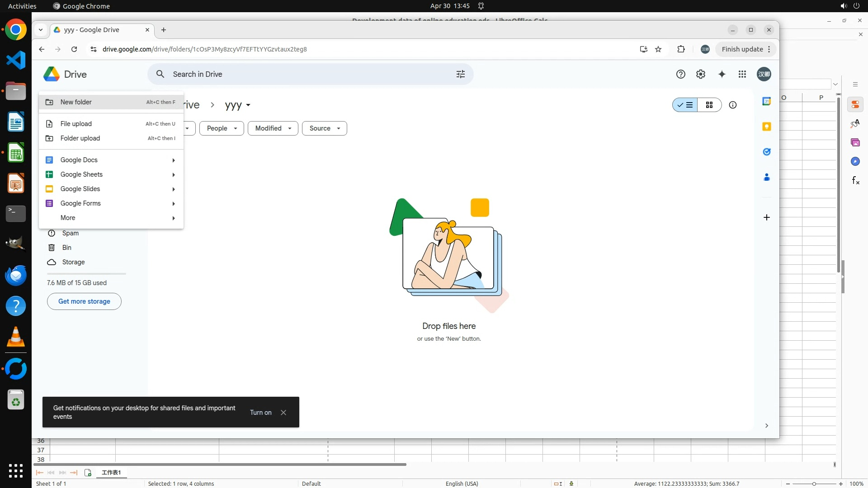Expand the People filter dropdown

coord(222,128)
